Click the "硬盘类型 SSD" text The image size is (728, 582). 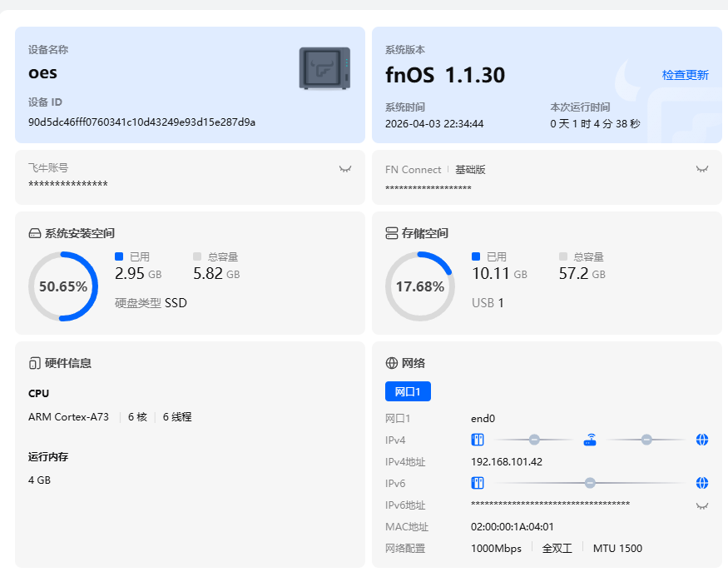151,303
